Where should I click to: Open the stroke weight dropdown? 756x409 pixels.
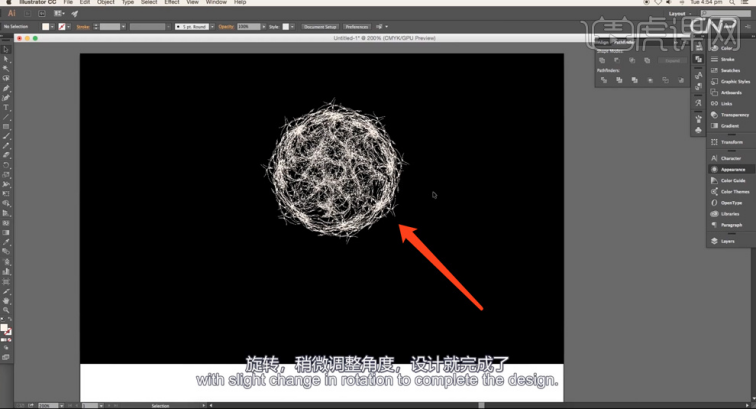point(123,27)
